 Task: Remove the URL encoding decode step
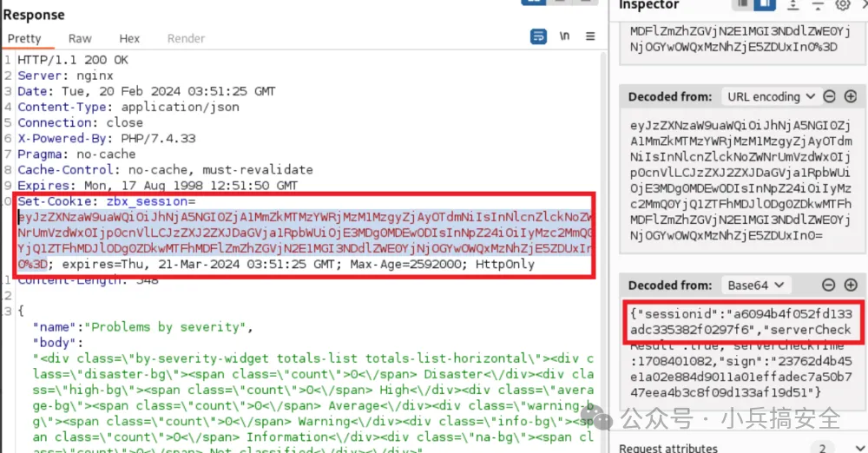[x=830, y=96]
